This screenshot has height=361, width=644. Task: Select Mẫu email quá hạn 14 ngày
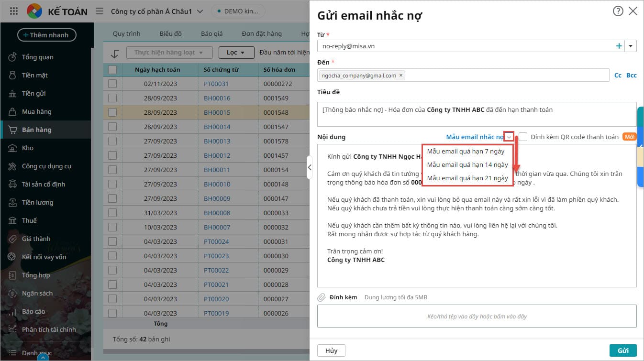click(x=467, y=164)
